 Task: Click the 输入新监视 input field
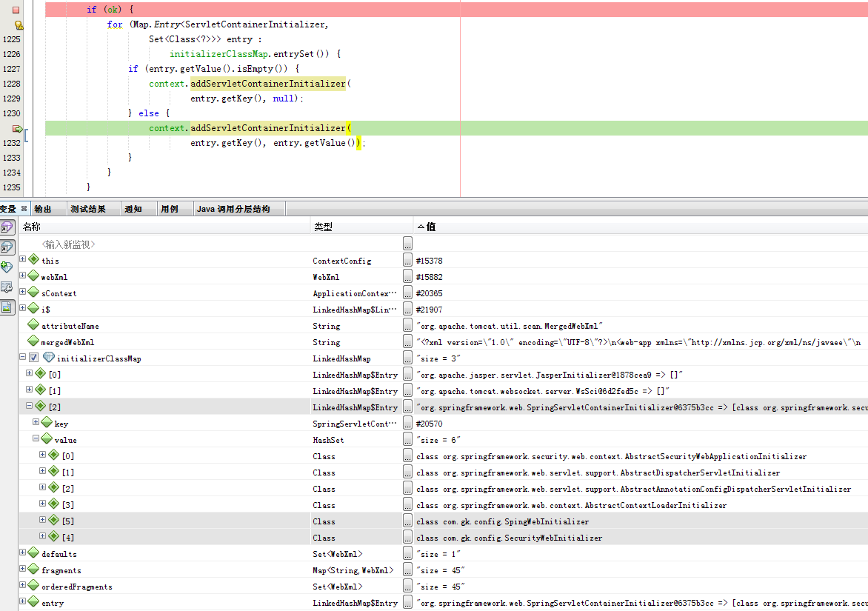click(x=69, y=244)
